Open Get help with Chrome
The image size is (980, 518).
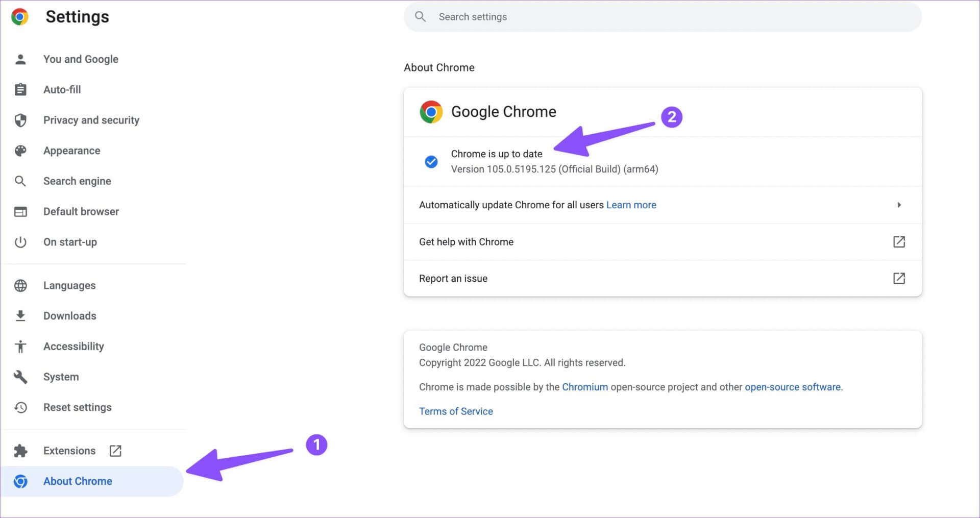click(663, 242)
